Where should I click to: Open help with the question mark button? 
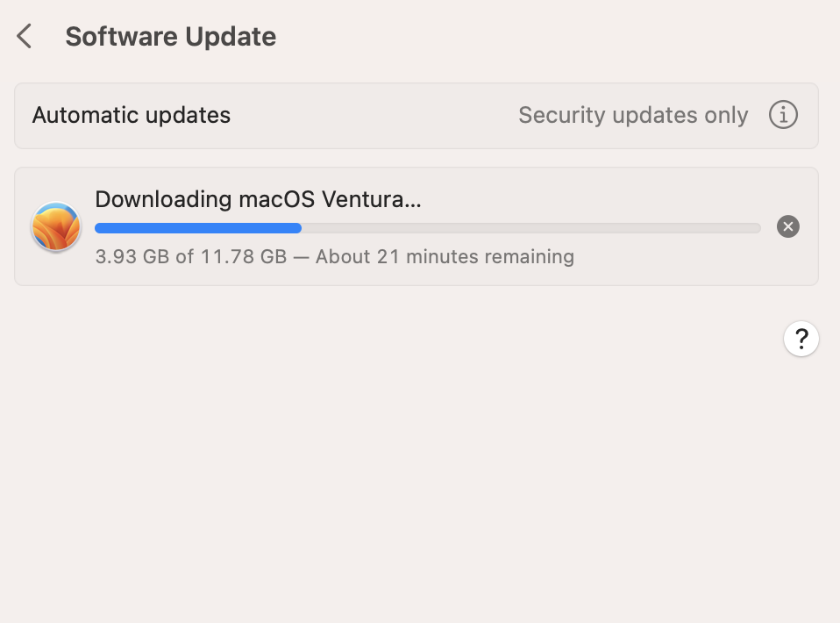(x=801, y=339)
